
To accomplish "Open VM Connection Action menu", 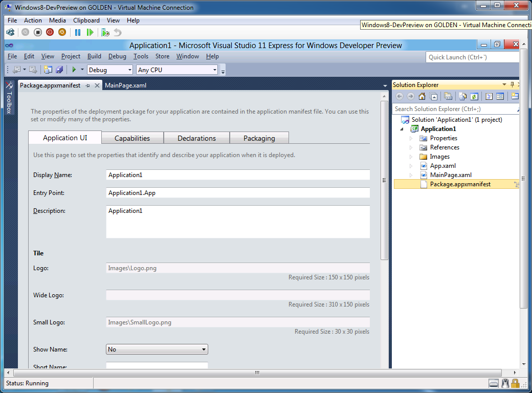I will pos(33,20).
